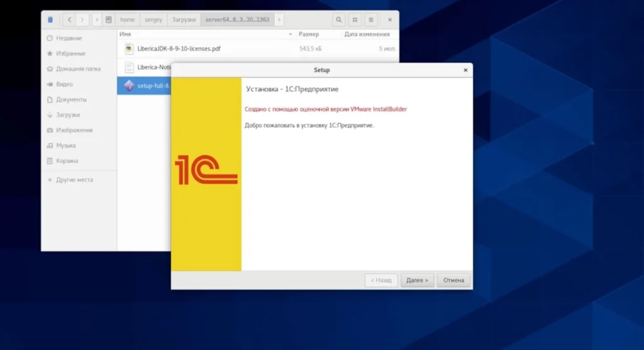Click the path bar left scroll arrow
Viewport: 644px width, 350px height.
coord(96,20)
